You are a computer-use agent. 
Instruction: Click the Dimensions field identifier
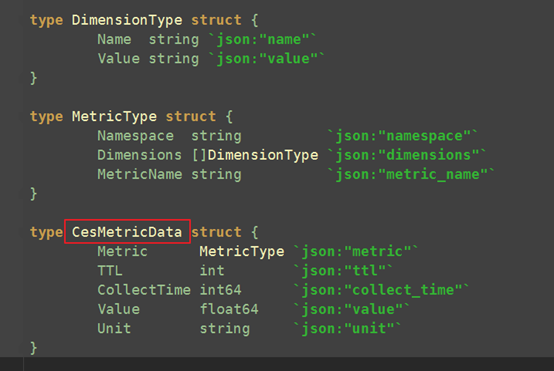(140, 155)
